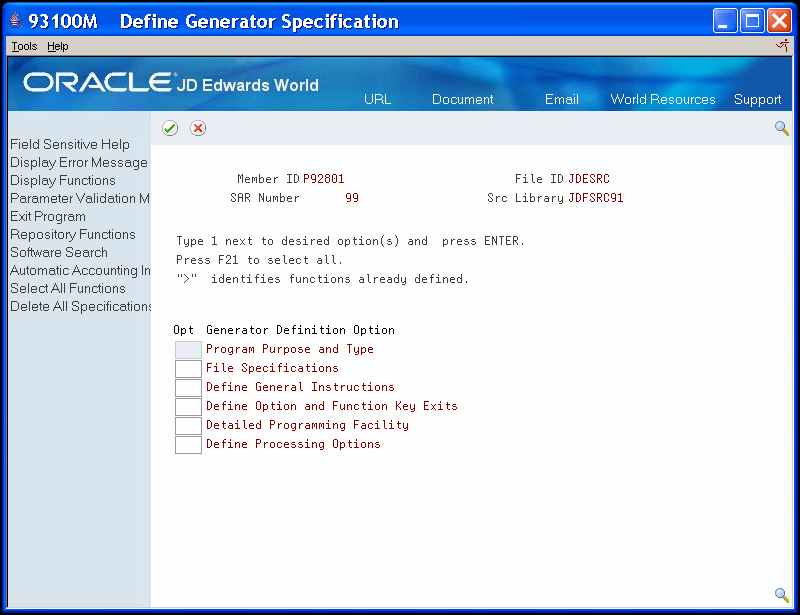
Task: Click the Src Library value JDFSRC91
Action: tap(595, 198)
